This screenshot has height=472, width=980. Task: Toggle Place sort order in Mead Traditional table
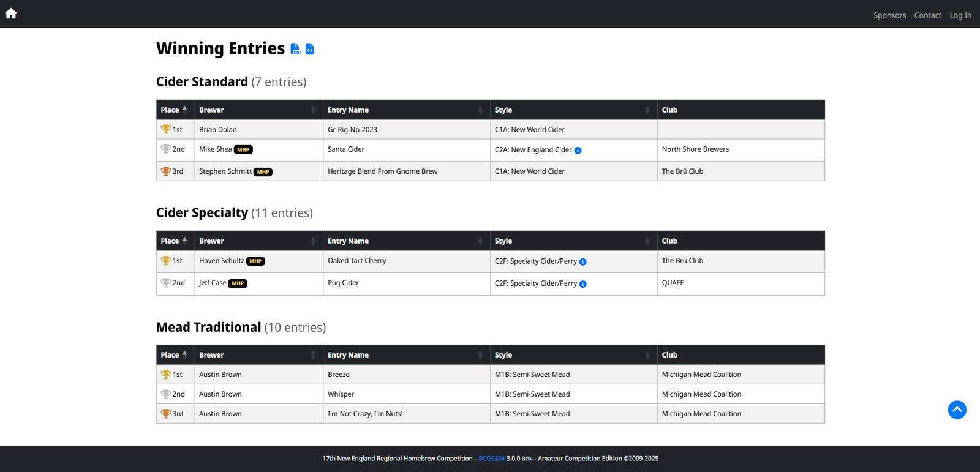coord(175,355)
